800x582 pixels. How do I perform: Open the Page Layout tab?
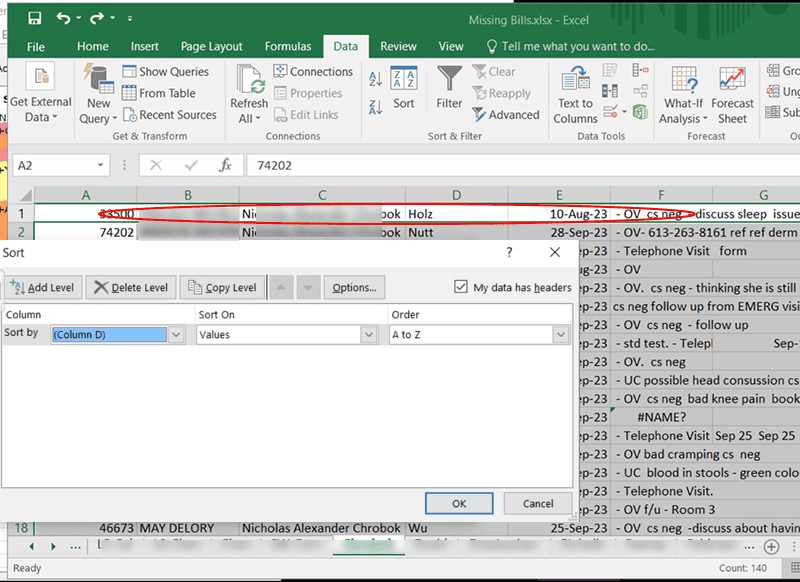tap(211, 46)
